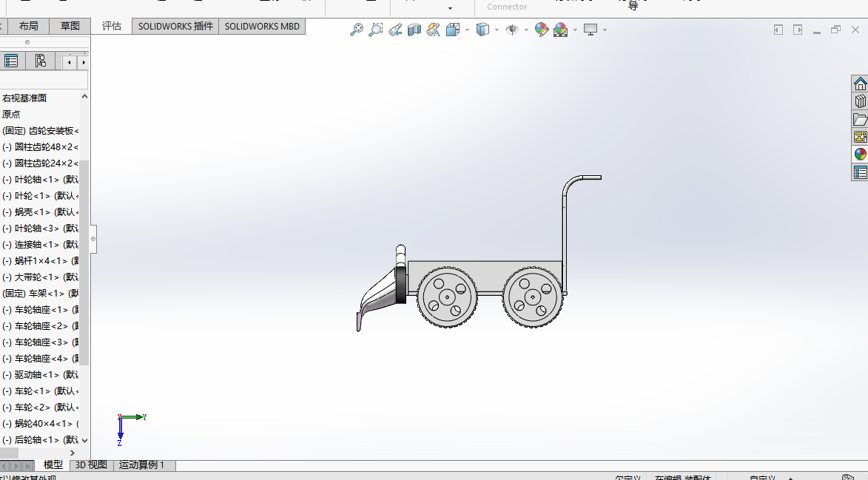Toggle the Section View tool
The image size is (868, 480).
point(414,30)
